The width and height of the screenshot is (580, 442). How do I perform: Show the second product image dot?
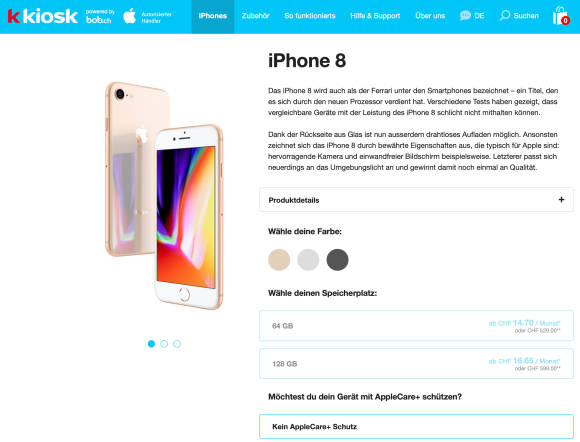[x=164, y=344]
